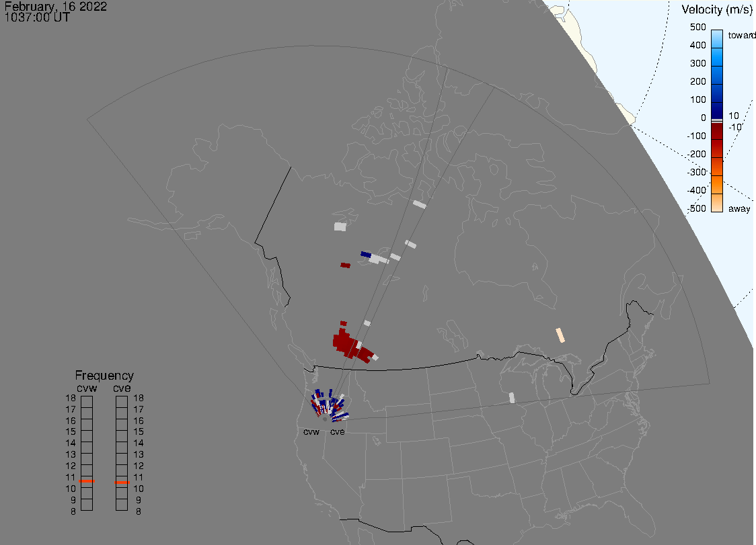Viewport: 756px width, 545px height.
Task: Select 14 on the cvw frequency scale
Action: coord(71,443)
